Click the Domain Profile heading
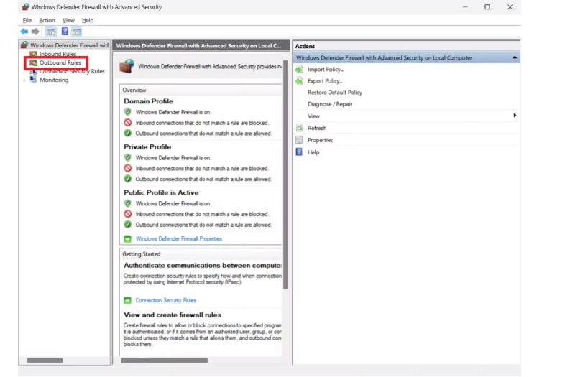The width and height of the screenshot is (588, 377). point(149,101)
